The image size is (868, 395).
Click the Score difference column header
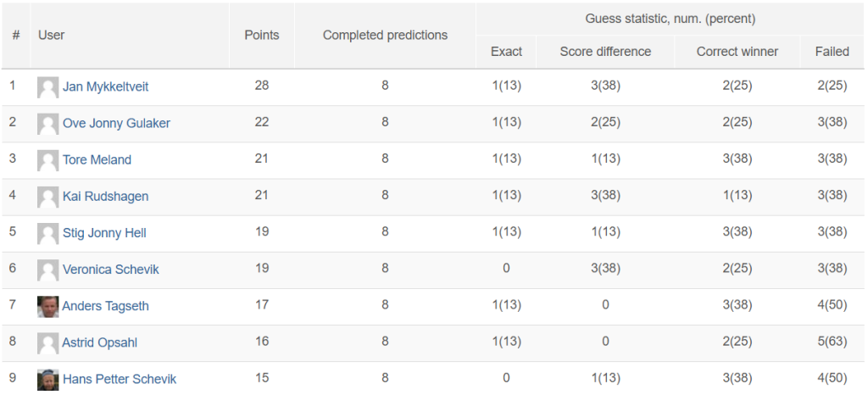click(605, 52)
